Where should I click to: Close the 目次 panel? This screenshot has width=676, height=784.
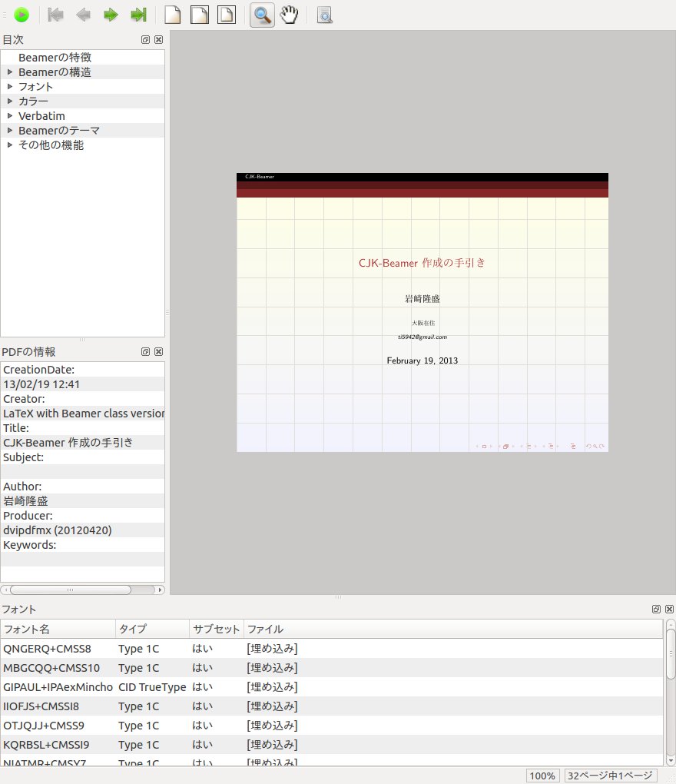158,39
